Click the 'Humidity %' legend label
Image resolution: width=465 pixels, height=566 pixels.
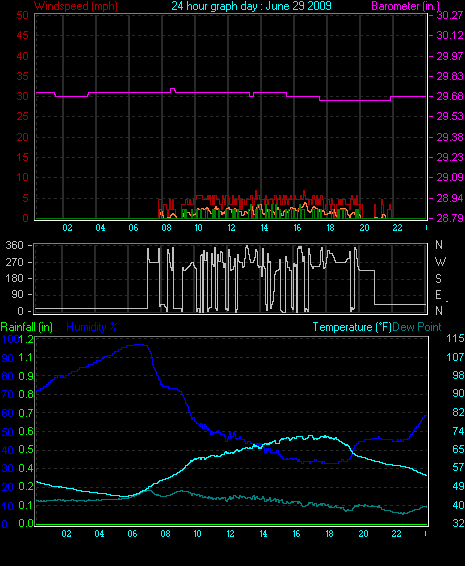pos(92,327)
